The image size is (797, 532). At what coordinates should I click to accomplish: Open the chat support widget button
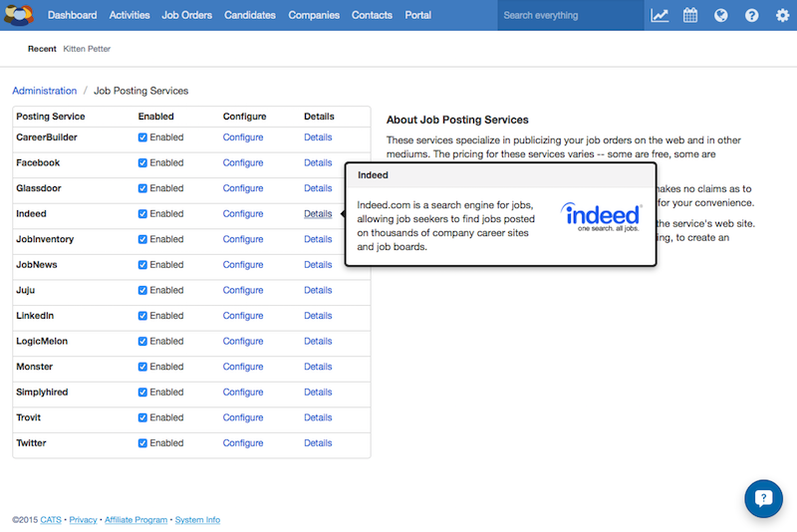(764, 499)
